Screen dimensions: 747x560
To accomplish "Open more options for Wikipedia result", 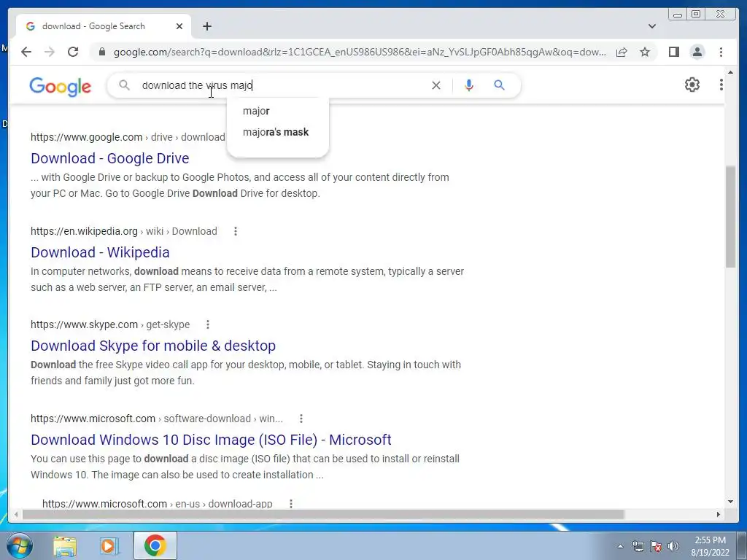I will [x=236, y=231].
